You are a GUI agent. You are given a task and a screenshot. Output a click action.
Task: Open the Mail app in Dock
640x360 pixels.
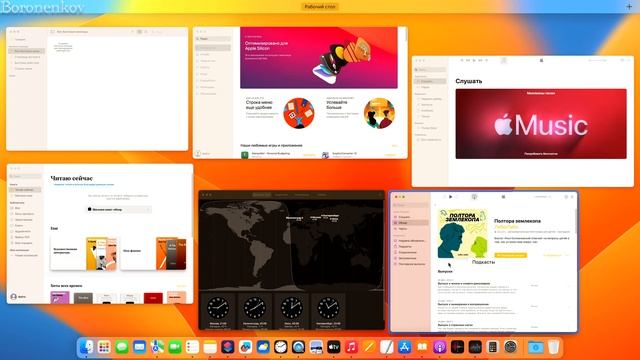[x=139, y=347]
